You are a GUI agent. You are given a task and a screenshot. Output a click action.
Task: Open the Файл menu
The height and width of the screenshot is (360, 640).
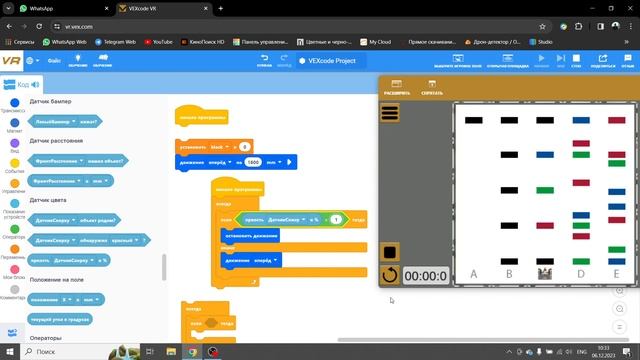click(54, 61)
